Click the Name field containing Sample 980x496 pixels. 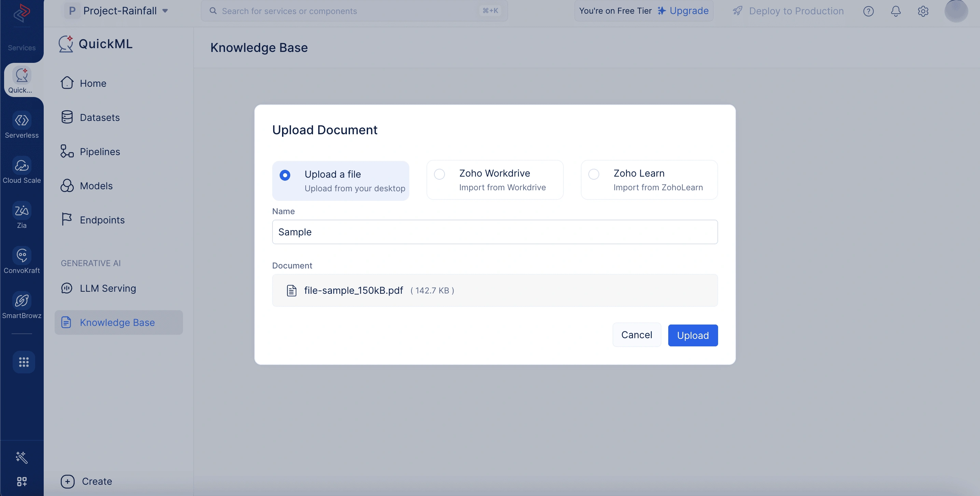point(495,232)
